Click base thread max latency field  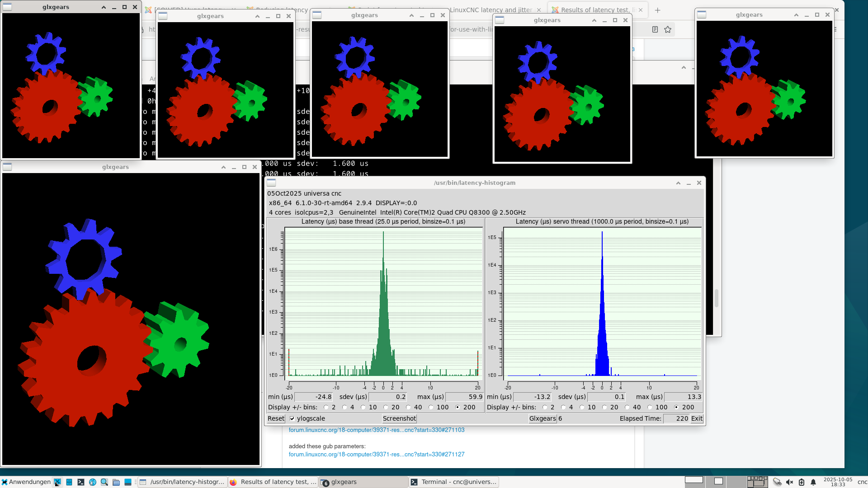[x=464, y=397]
